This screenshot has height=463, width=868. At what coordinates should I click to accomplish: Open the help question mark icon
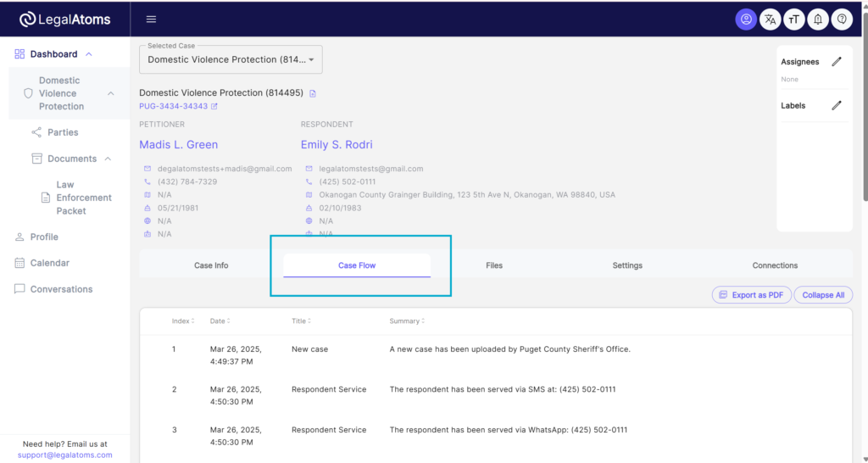pyautogui.click(x=842, y=20)
